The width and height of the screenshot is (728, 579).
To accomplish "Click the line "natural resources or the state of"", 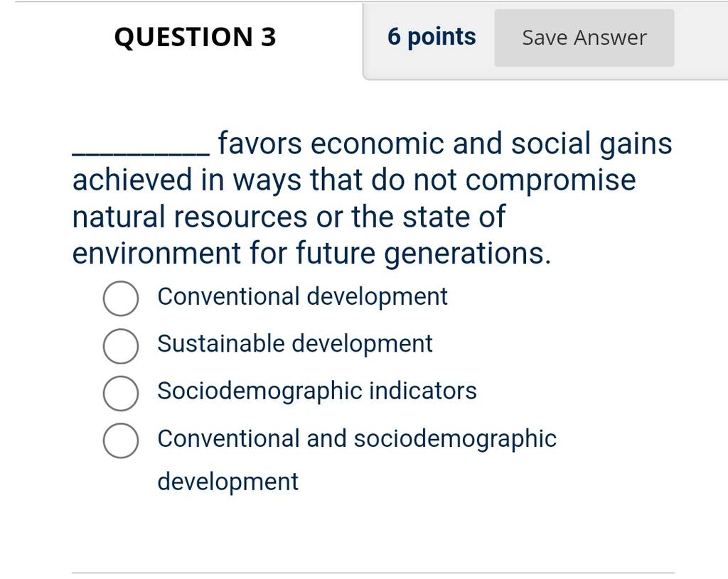I will point(289,217).
